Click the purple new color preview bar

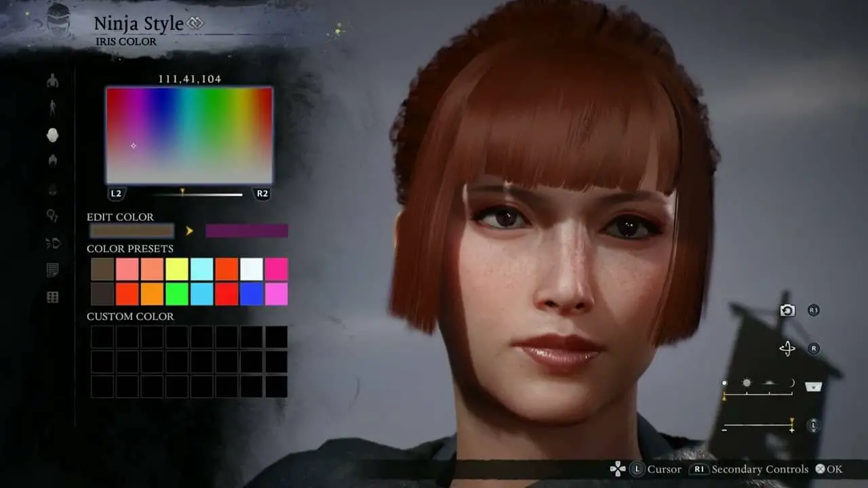tap(247, 231)
